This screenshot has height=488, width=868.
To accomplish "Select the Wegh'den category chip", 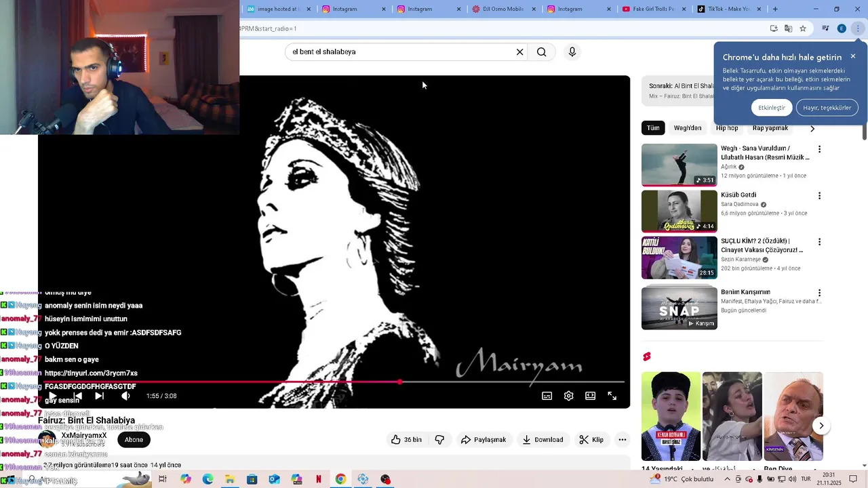I will 688,128.
